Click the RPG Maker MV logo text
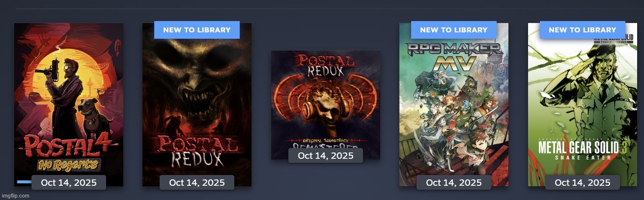The height and width of the screenshot is (200, 644). pos(454,55)
